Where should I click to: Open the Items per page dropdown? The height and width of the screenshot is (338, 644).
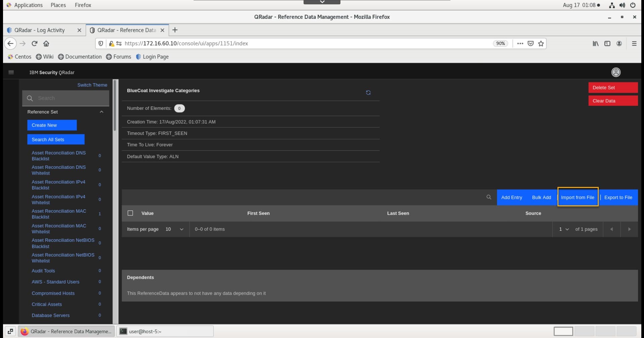174,229
